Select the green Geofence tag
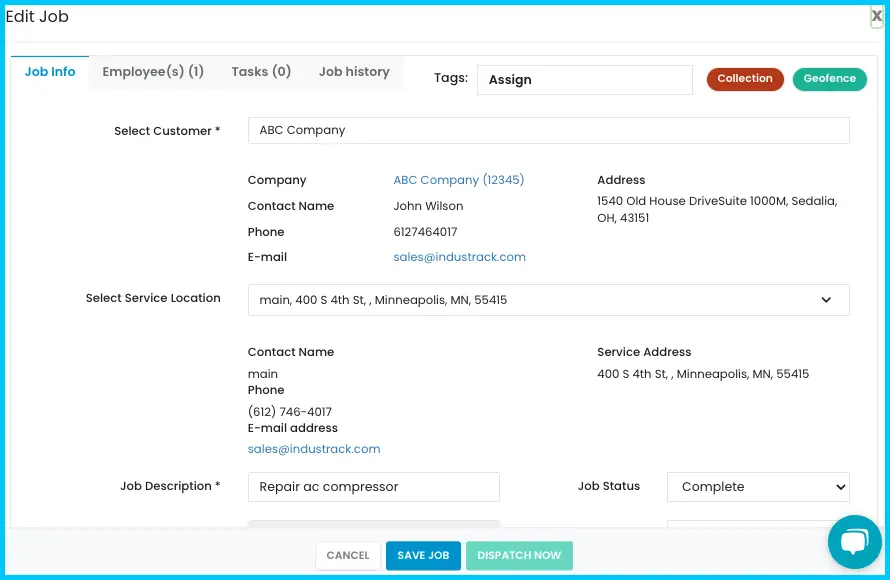 (830, 79)
